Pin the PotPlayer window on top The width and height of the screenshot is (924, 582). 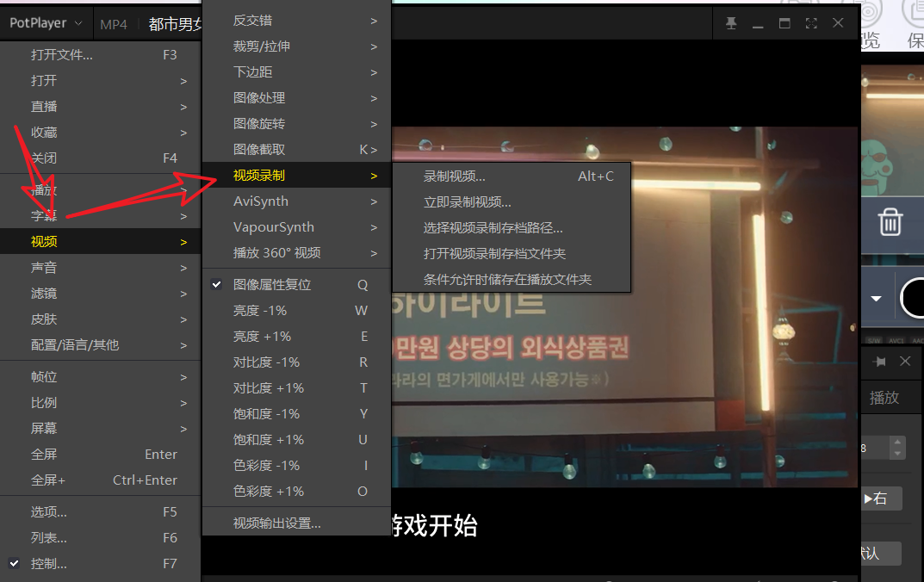(x=731, y=24)
